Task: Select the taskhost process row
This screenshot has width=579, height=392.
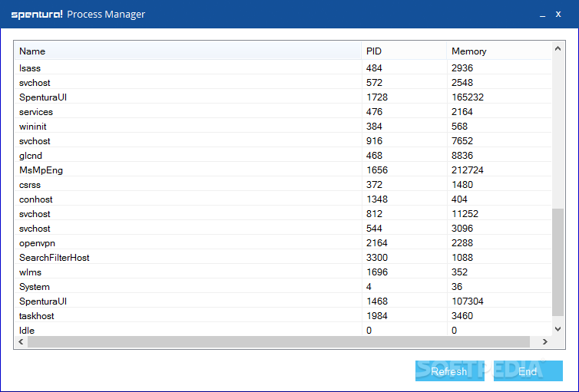Action: (283, 315)
